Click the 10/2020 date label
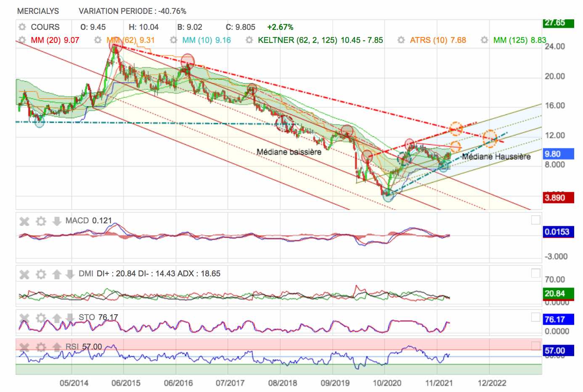This screenshot has width=583, height=392. 387,383
